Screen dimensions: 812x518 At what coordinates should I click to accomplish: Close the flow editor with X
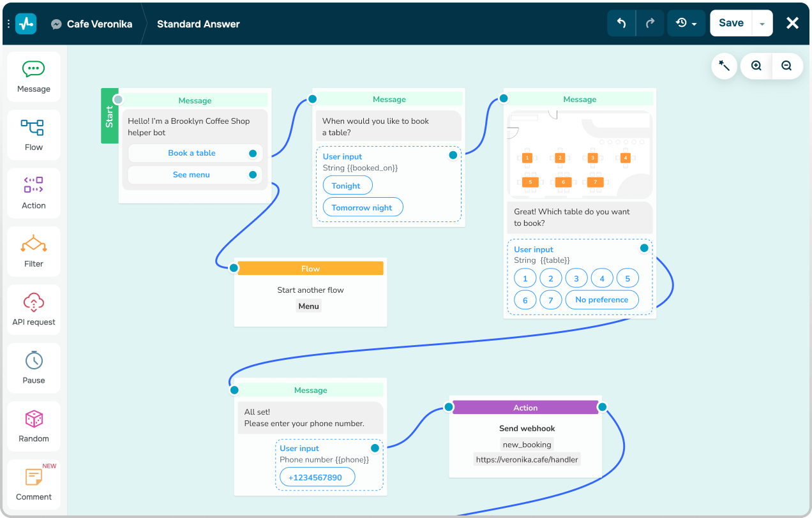point(792,23)
